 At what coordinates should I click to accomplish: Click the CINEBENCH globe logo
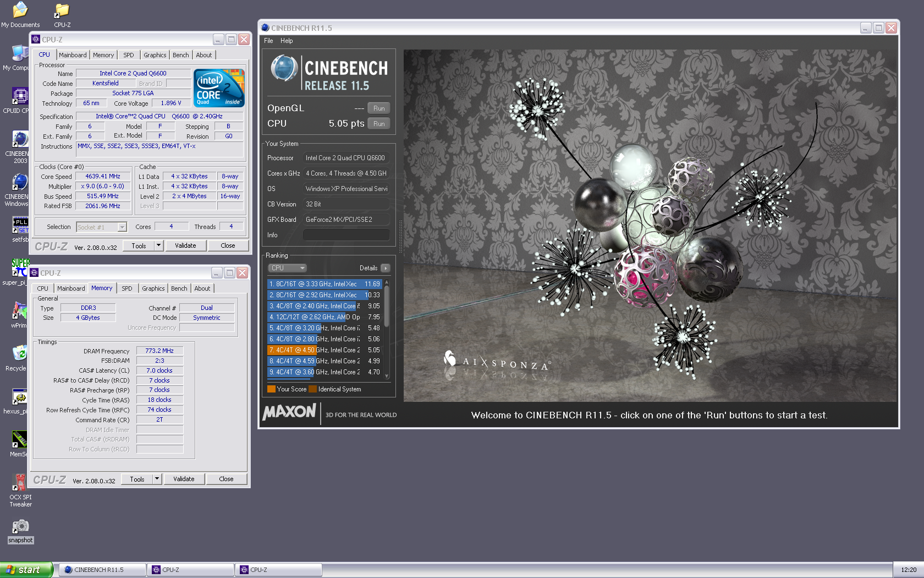click(x=284, y=69)
